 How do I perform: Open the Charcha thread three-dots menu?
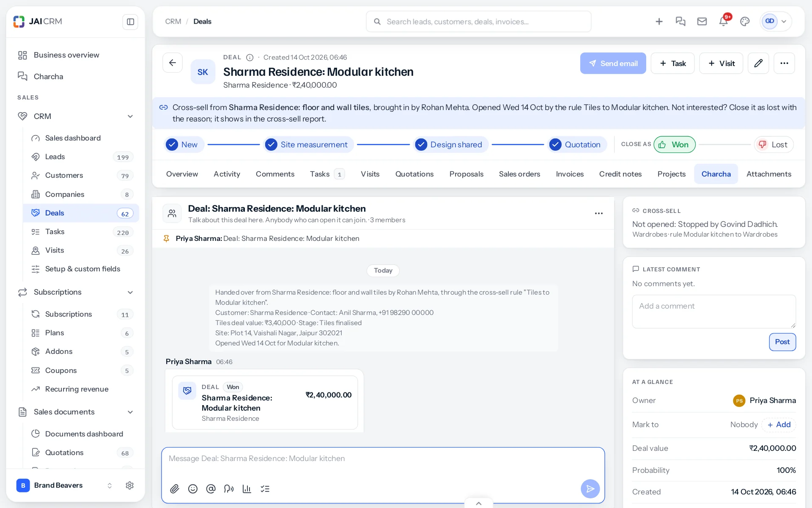click(x=599, y=213)
